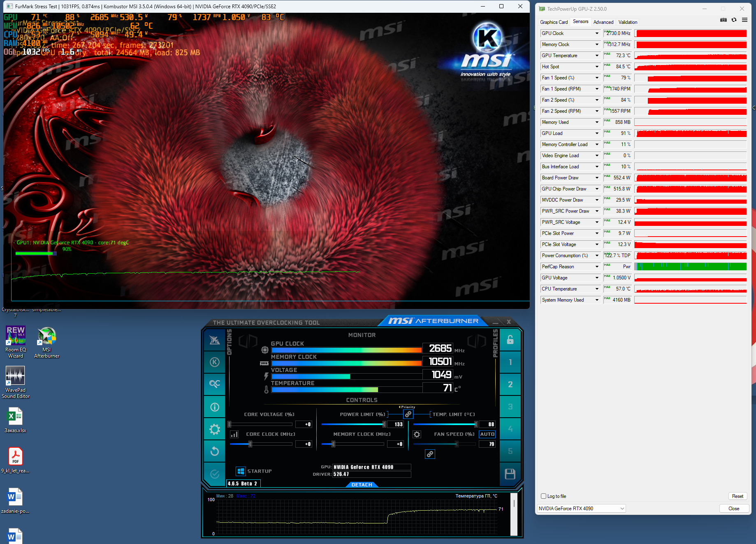Screen dimensions: 756x544
Task: Save profile with the floppy disk icon
Action: pos(510,474)
